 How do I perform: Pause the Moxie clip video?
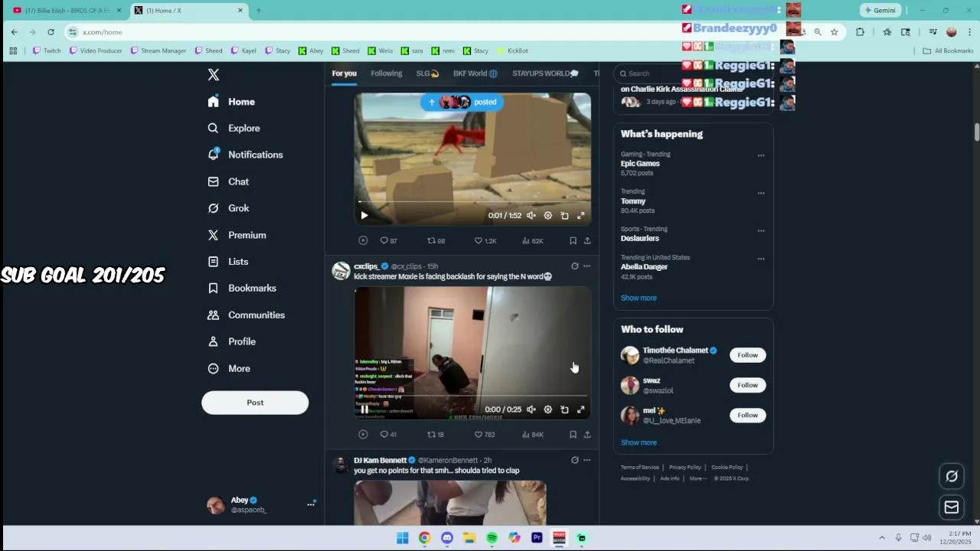click(x=364, y=409)
